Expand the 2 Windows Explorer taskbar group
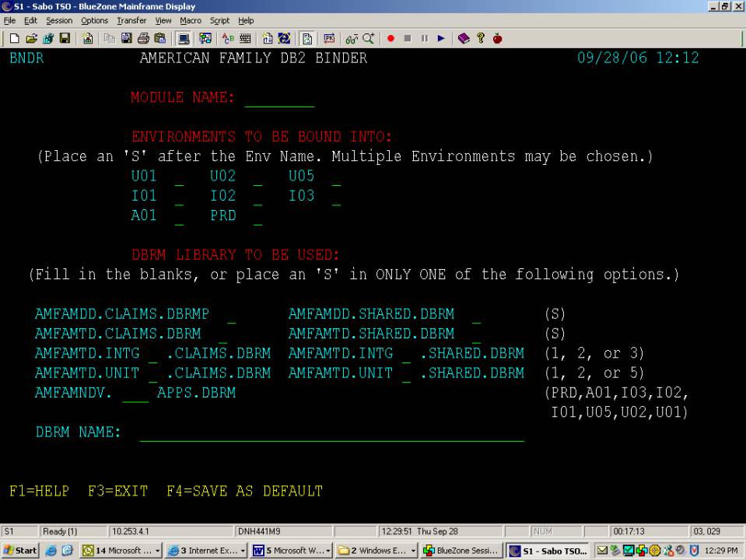 [x=377, y=551]
